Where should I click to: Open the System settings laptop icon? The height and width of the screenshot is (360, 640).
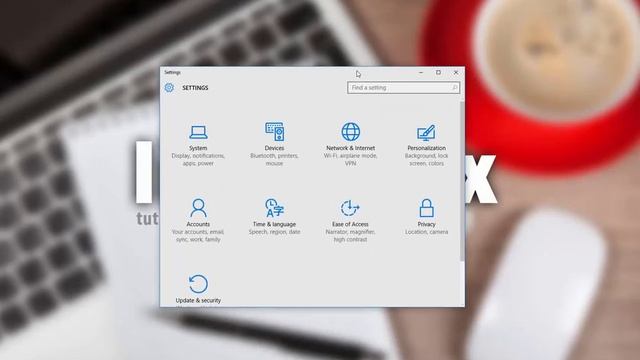pos(198,132)
